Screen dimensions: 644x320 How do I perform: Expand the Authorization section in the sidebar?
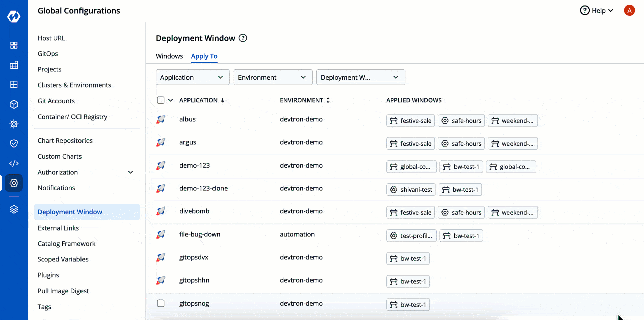pyautogui.click(x=86, y=172)
